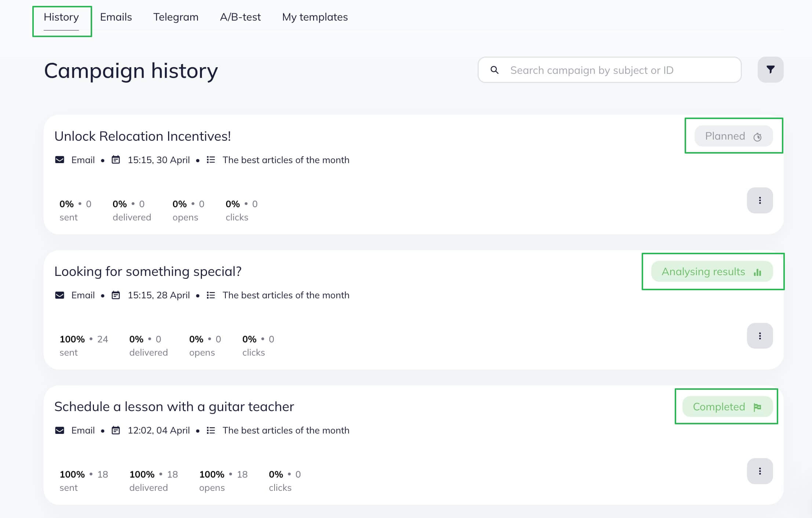Click 100% • 18 opens statistic

click(x=223, y=481)
